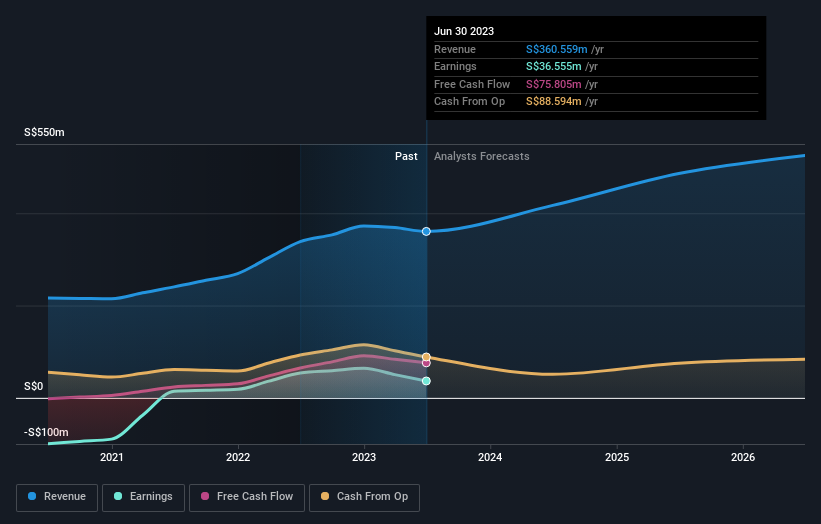Image resolution: width=821 pixels, height=524 pixels.
Task: Click the blue Revenue data point marker
Action: [x=426, y=231]
